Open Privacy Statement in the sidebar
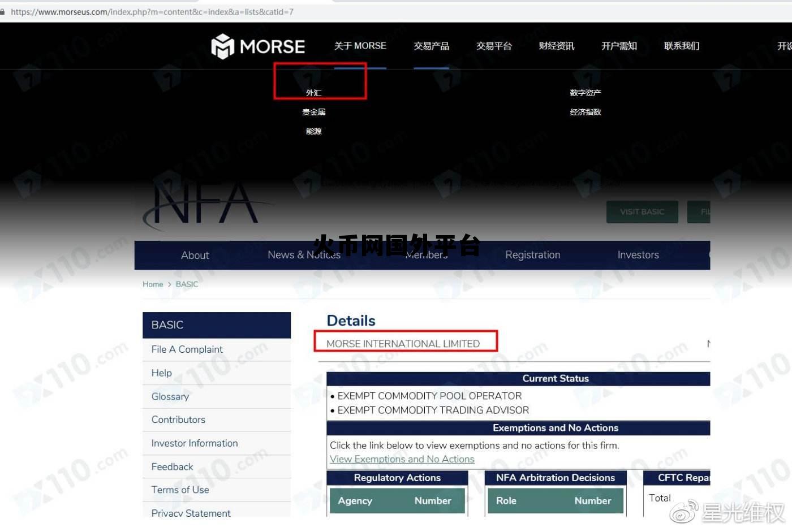The width and height of the screenshot is (792, 532). pyautogui.click(x=191, y=513)
